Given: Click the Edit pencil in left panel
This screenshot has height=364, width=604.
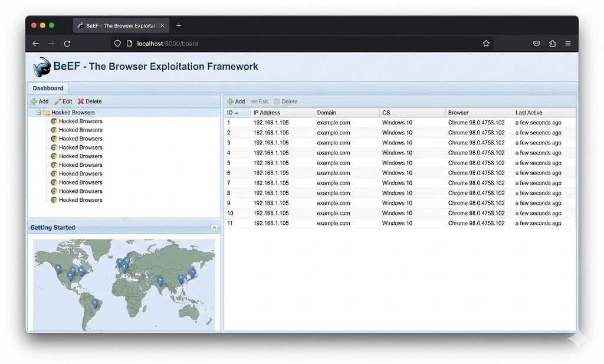Looking at the screenshot, I should click(x=63, y=101).
